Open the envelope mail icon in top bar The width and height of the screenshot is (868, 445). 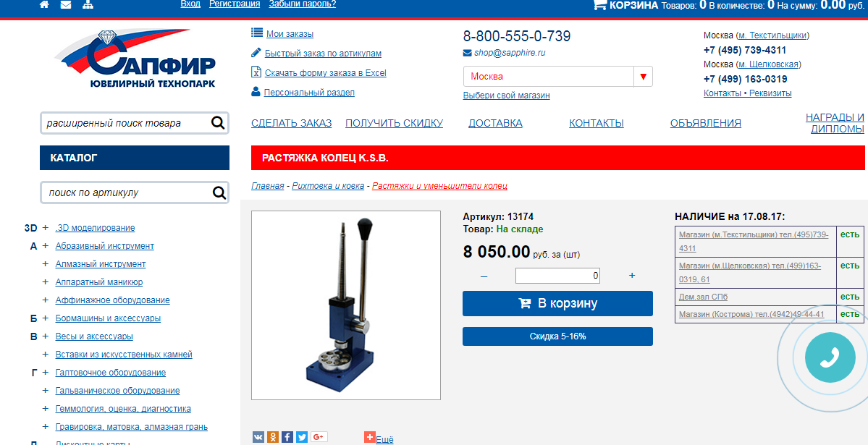pos(65,4)
